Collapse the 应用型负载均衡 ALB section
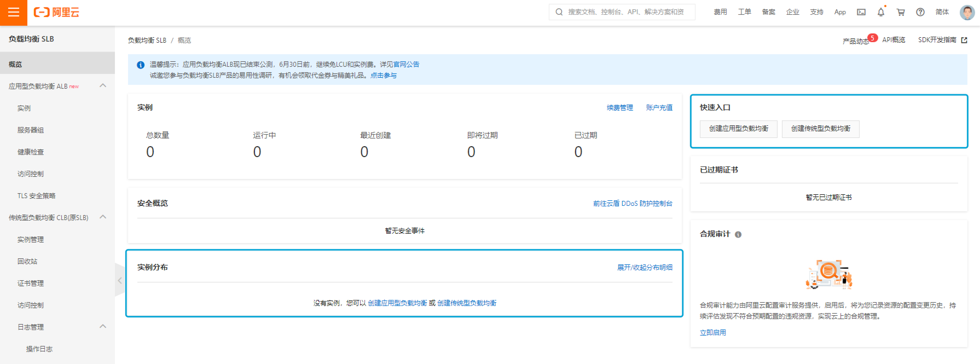The image size is (980, 364). [x=103, y=86]
